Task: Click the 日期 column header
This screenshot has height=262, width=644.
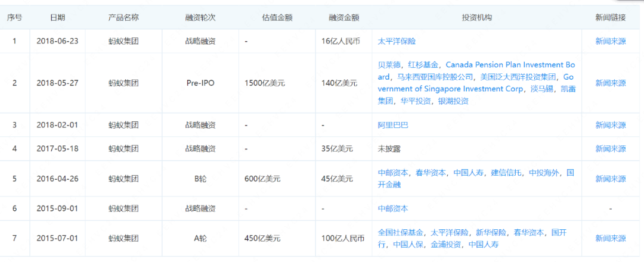Action: pyautogui.click(x=57, y=18)
